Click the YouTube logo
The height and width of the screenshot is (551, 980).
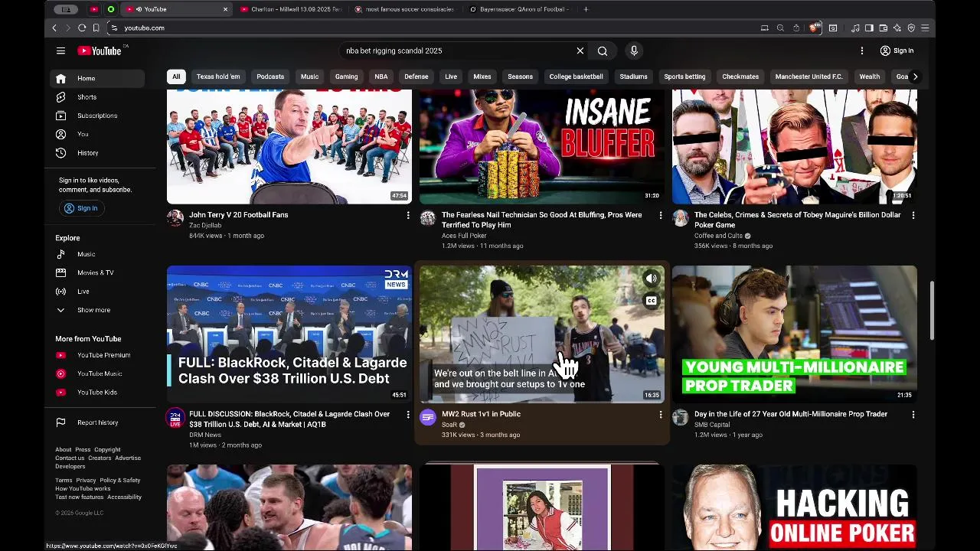tap(100, 51)
